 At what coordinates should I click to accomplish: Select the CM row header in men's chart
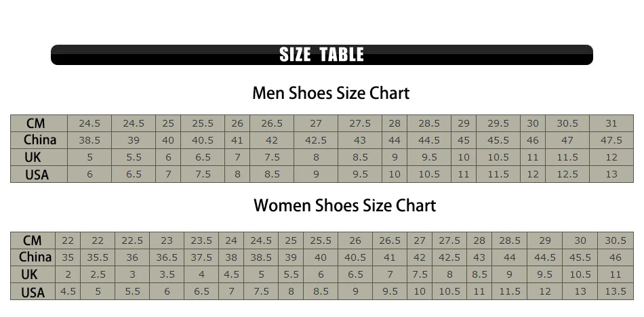coord(36,123)
